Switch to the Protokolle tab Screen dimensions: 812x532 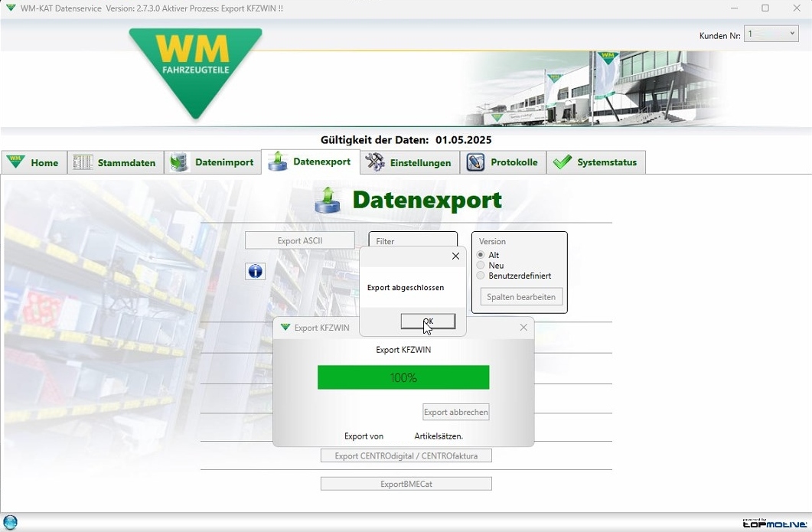pos(504,162)
